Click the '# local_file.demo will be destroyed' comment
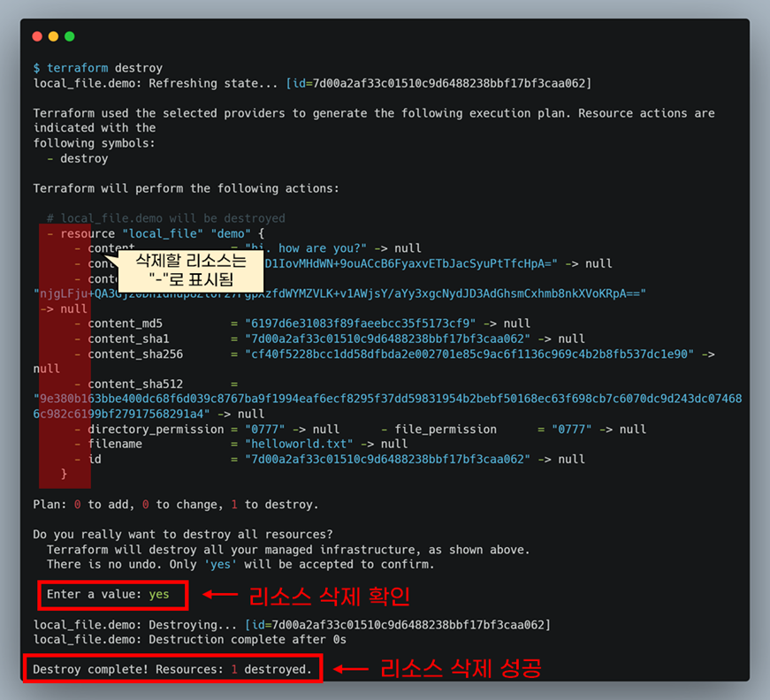 tap(166, 218)
